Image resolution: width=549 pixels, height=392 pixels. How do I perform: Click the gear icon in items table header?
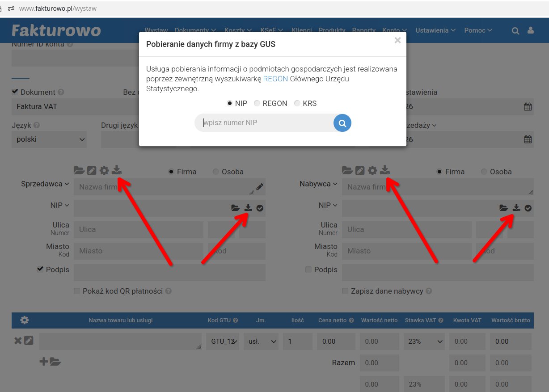(25, 320)
